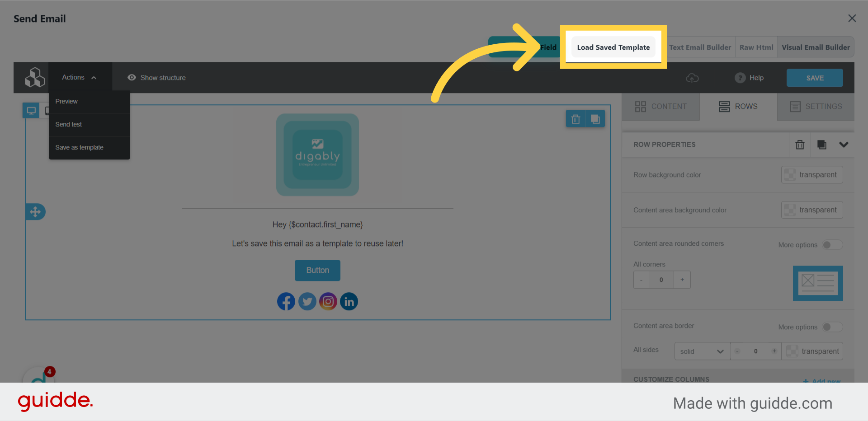The image size is (868, 421).
Task: Select the Visual Email Builder tab
Action: coord(816,47)
